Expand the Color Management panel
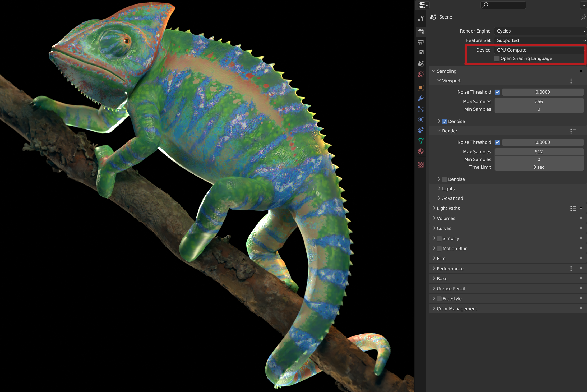The height and width of the screenshot is (392, 587). click(x=457, y=309)
